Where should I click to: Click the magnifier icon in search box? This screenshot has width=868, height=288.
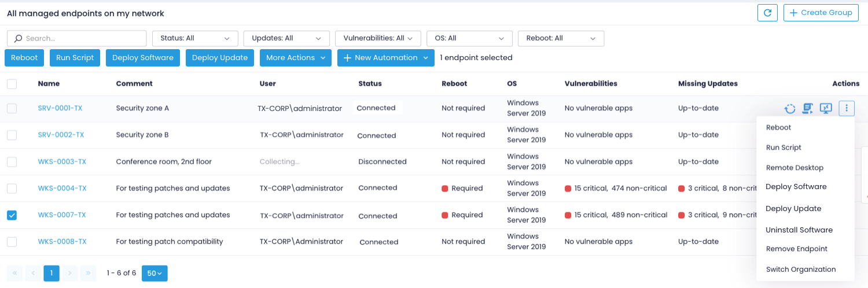click(x=18, y=38)
